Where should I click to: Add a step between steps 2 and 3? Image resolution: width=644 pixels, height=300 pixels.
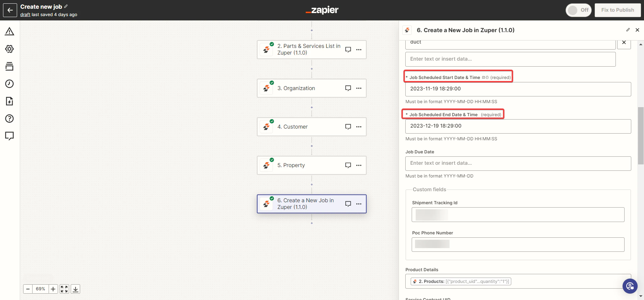click(312, 69)
